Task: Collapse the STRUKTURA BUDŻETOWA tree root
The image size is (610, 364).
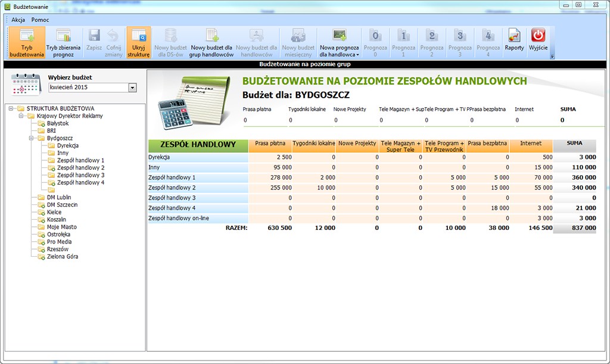Action: 11,108
